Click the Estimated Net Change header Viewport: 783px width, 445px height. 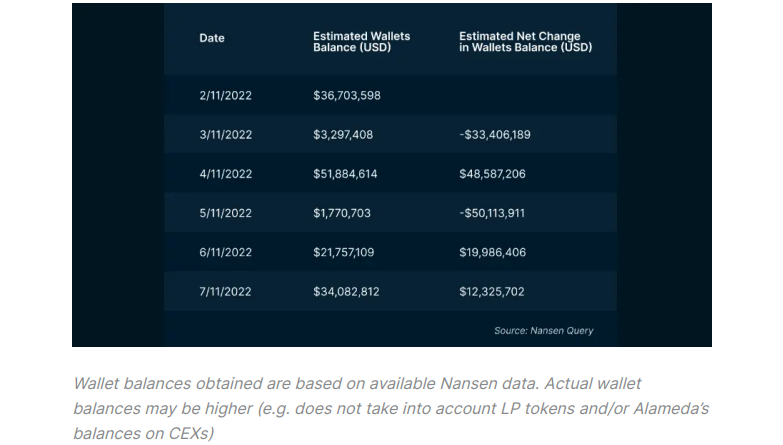point(525,42)
